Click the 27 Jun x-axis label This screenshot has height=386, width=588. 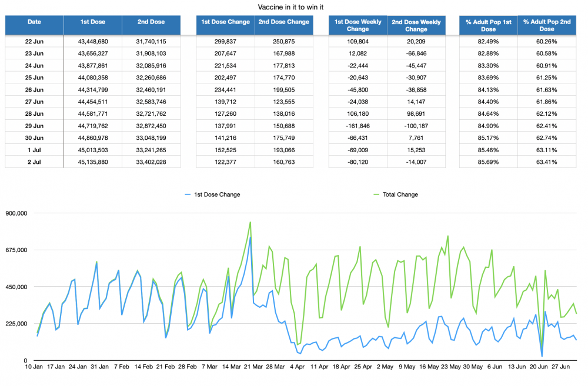pos(560,367)
